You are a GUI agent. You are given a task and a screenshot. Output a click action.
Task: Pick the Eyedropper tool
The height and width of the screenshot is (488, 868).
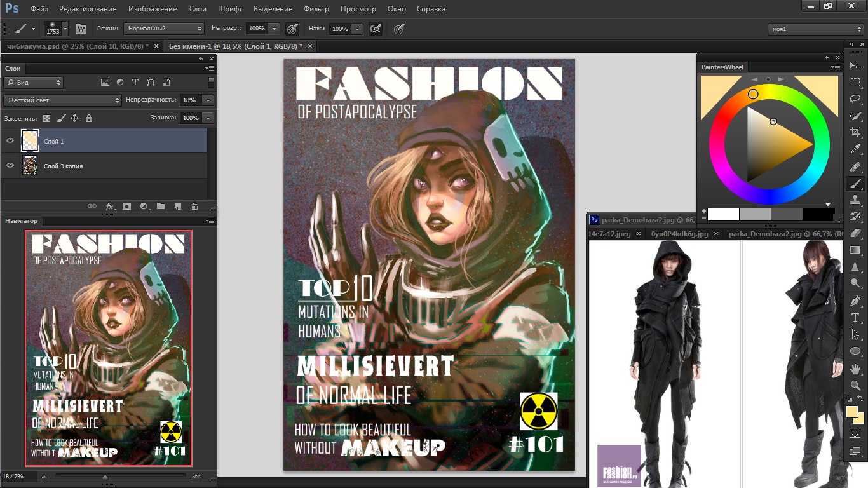[855, 149]
